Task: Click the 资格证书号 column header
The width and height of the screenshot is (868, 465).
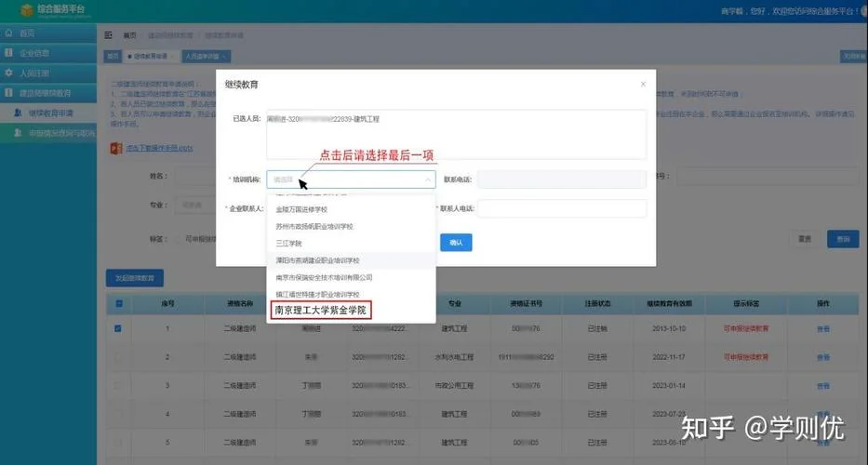Action: (526, 303)
